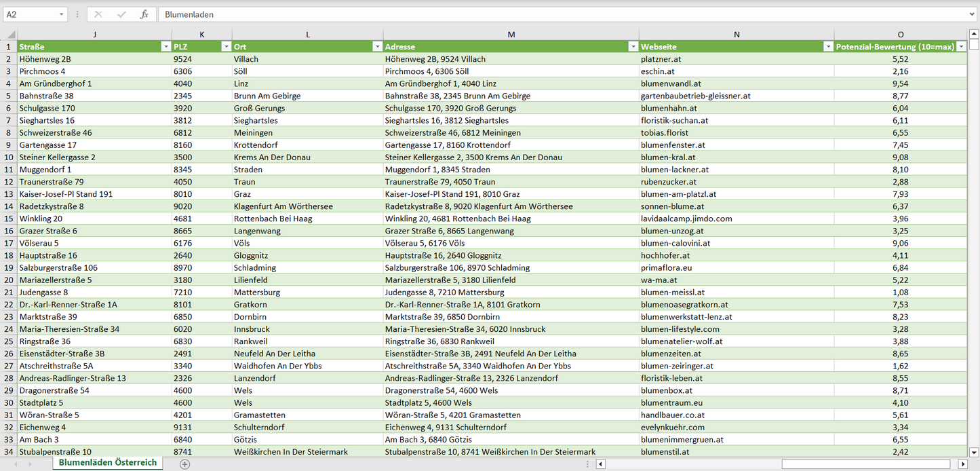This screenshot has width=980, height=471.
Task: Open the PLZ column filter dropdown
Action: click(x=226, y=47)
